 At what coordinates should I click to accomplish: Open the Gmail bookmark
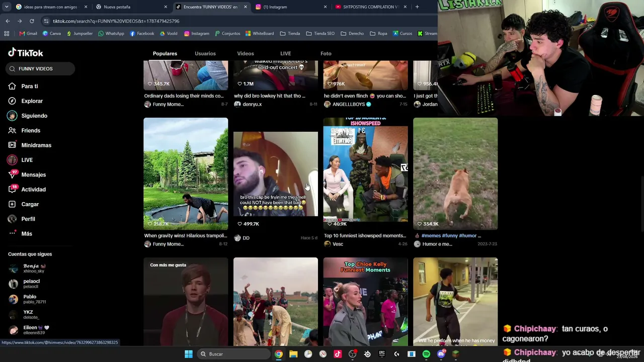[28, 34]
